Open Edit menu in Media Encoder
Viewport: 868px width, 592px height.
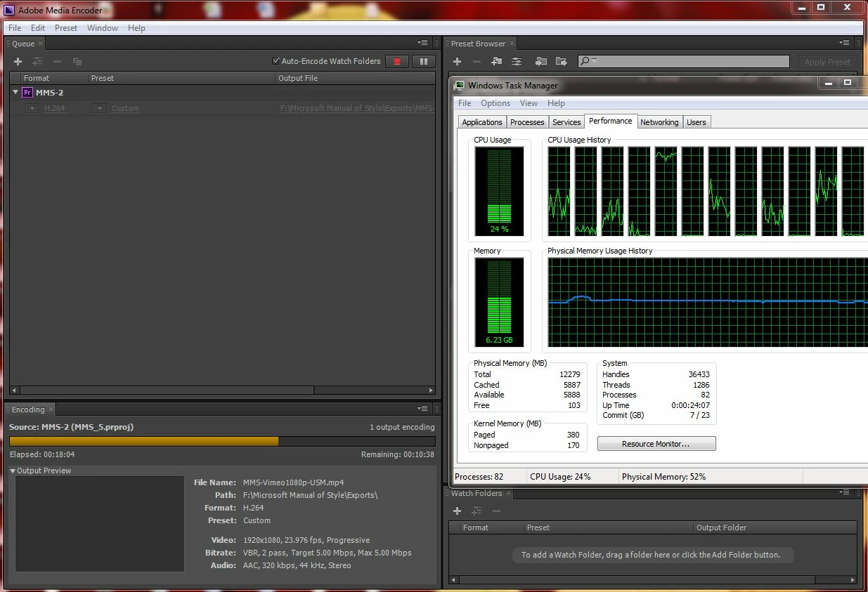tap(38, 28)
